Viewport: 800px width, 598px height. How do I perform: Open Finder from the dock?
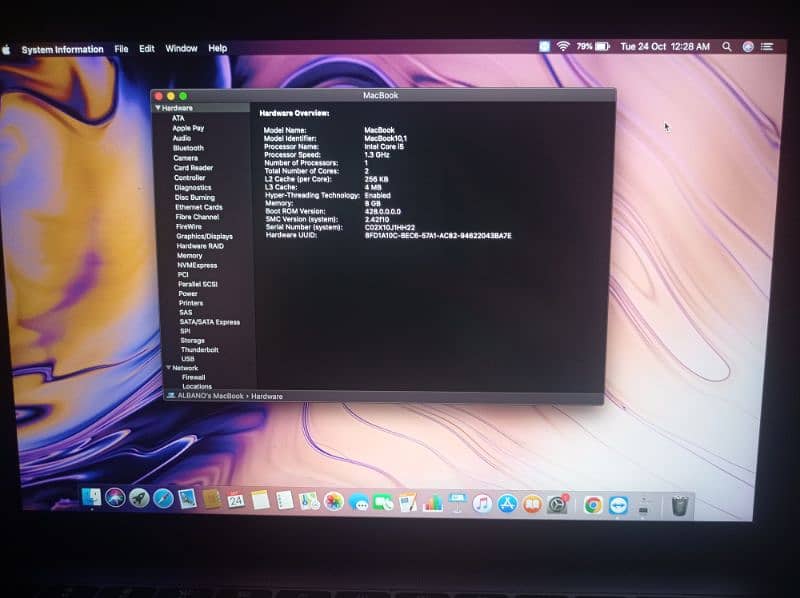[91, 497]
